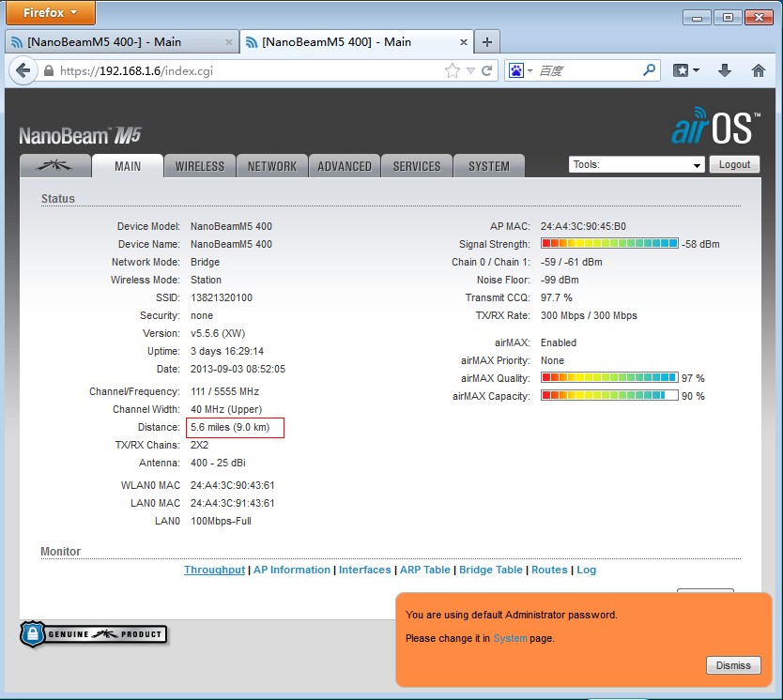Screen dimensions: 783x700
Task: Close the active NanoBeamM5 400 tab
Action: click(x=464, y=42)
